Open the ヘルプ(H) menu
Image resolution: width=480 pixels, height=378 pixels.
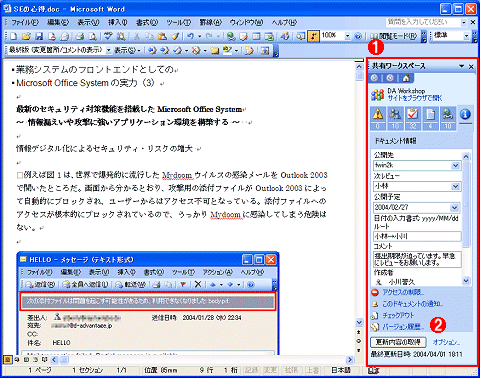click(284, 22)
